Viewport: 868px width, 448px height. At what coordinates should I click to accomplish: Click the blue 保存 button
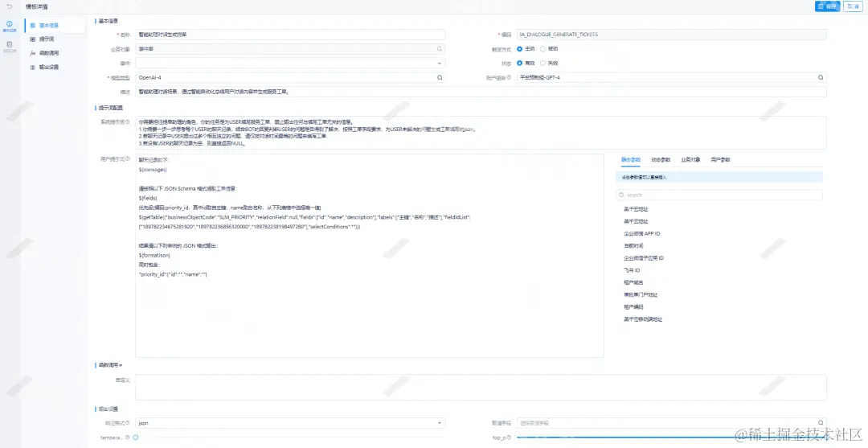click(828, 6)
